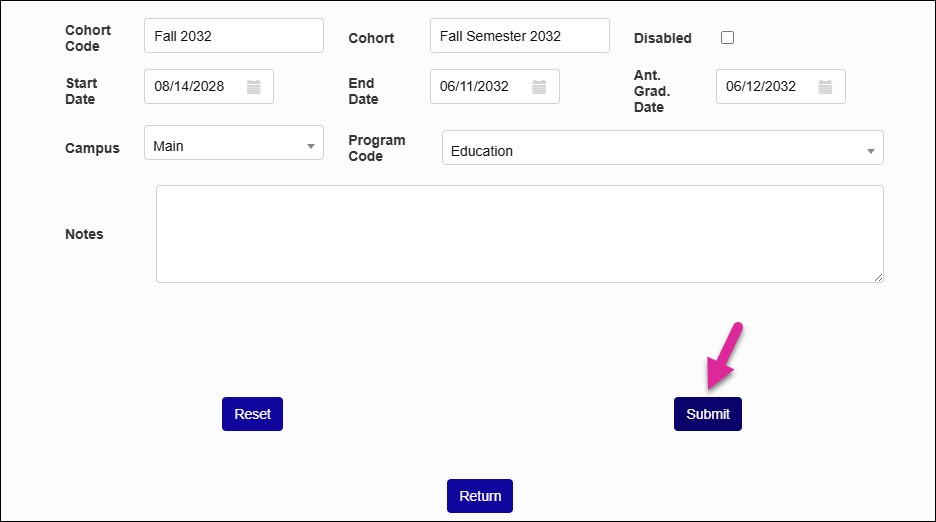
Task: Open the End Date calendar picker icon
Action: click(x=539, y=87)
